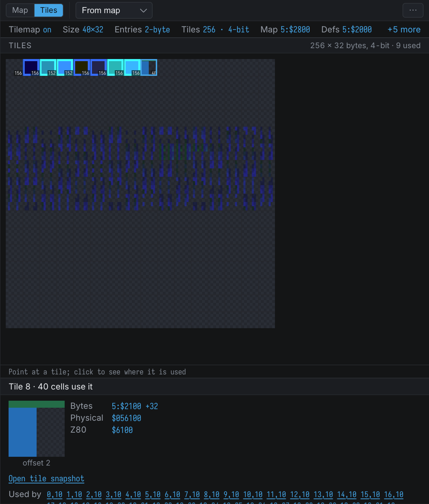Jump to the cell 12,10 link

300,495
